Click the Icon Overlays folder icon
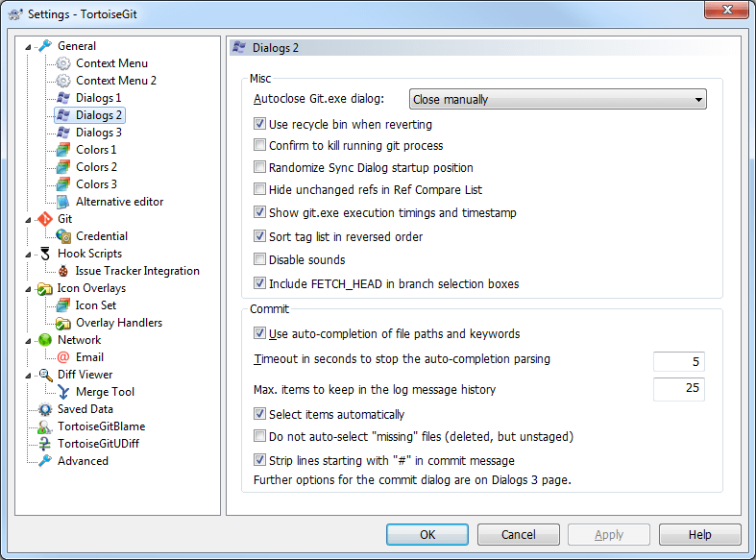Screen dimensions: 756x560 pyautogui.click(x=45, y=288)
